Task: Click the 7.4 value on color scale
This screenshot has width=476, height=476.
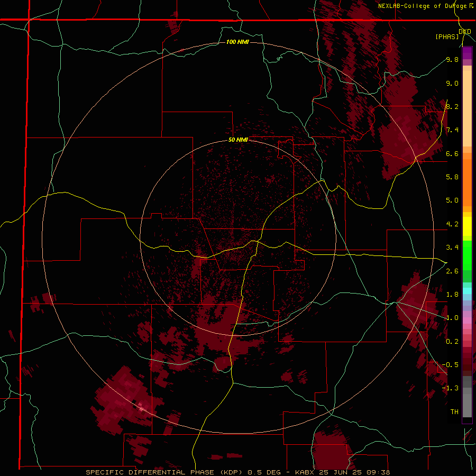Action: tap(452, 130)
